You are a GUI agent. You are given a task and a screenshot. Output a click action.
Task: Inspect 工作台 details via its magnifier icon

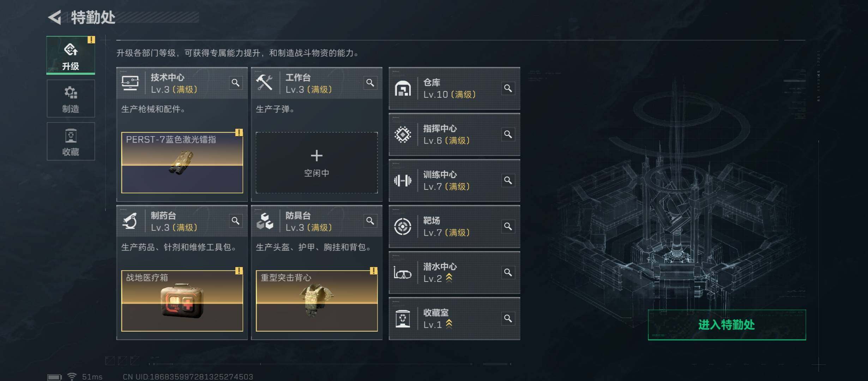click(x=370, y=83)
